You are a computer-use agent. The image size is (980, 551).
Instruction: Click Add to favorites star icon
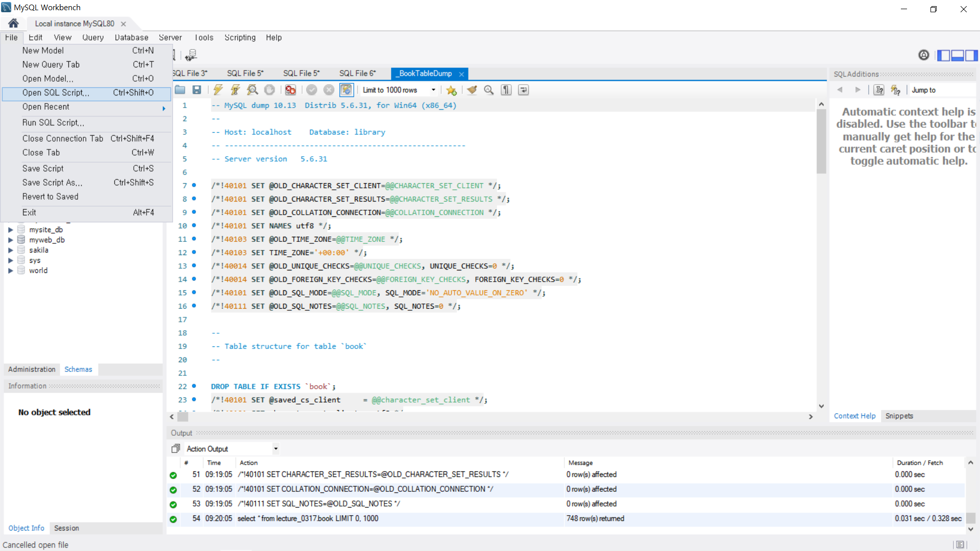(451, 90)
